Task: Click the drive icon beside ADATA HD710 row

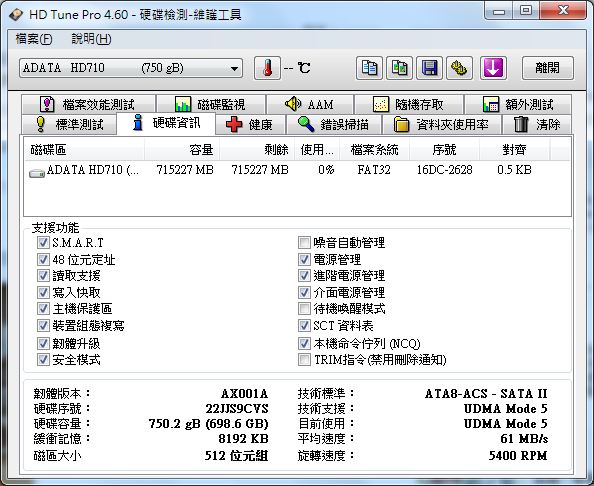Action: (x=37, y=173)
